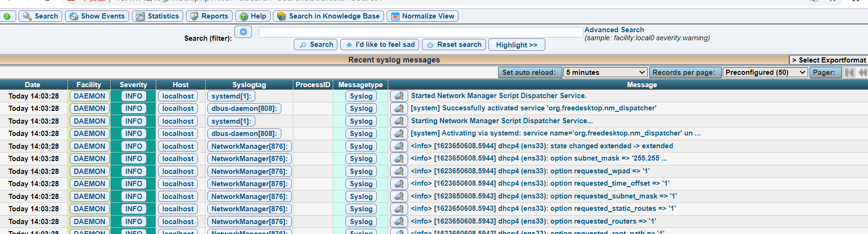Go to previous page pager icon
Image resolution: width=868 pixels, height=234 pixels.
[863, 72]
